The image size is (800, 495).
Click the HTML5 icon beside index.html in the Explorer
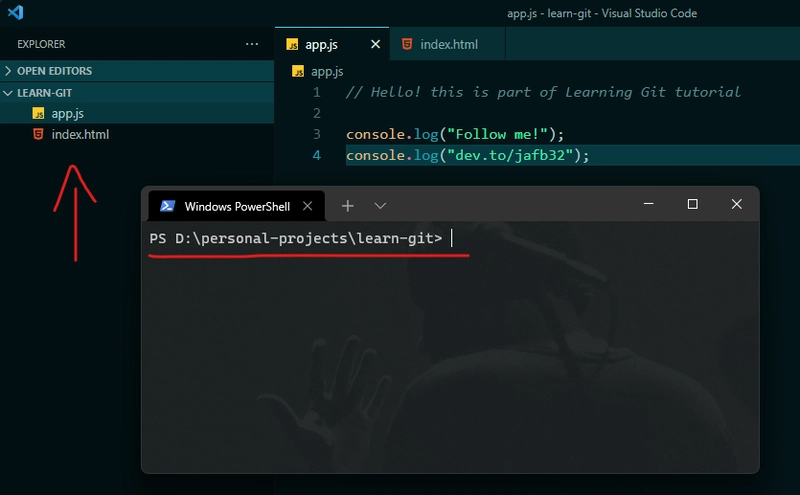tap(38, 134)
